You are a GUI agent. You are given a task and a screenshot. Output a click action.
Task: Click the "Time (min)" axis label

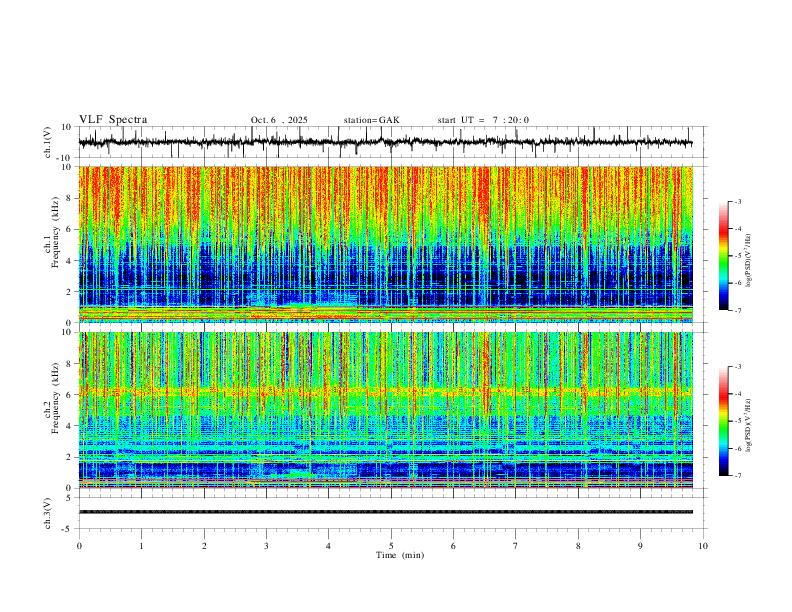click(400, 555)
